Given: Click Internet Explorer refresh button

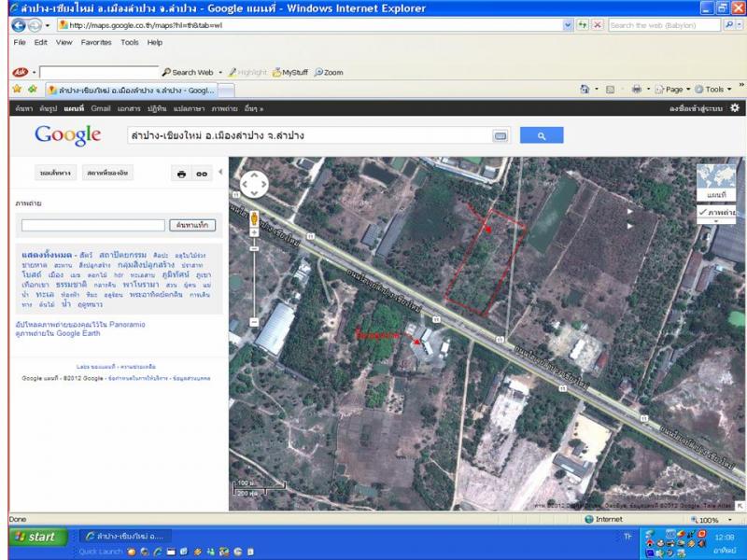Looking at the screenshot, I should click(x=584, y=25).
